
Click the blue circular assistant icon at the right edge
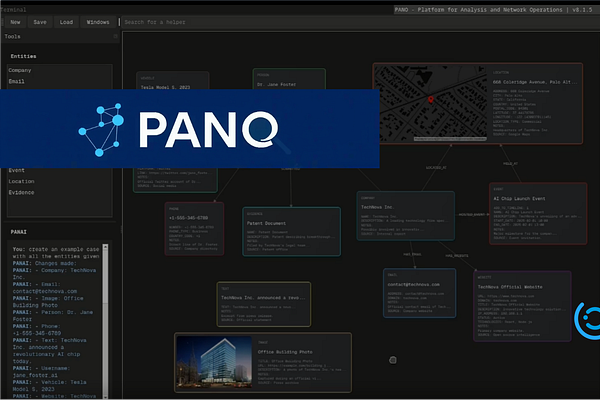coord(587,320)
